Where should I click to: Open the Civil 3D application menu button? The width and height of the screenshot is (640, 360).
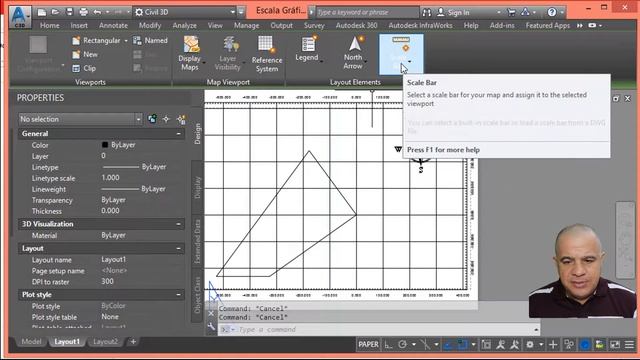19,17
